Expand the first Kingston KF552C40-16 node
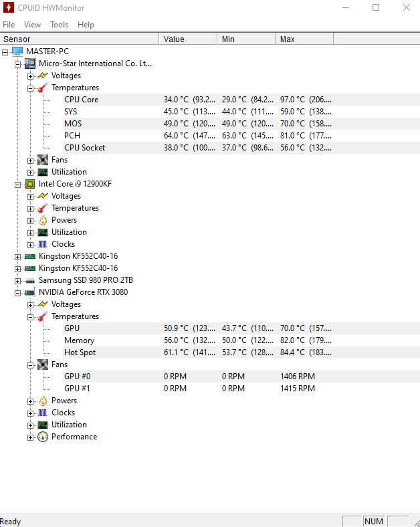The image size is (420, 527). click(17, 257)
